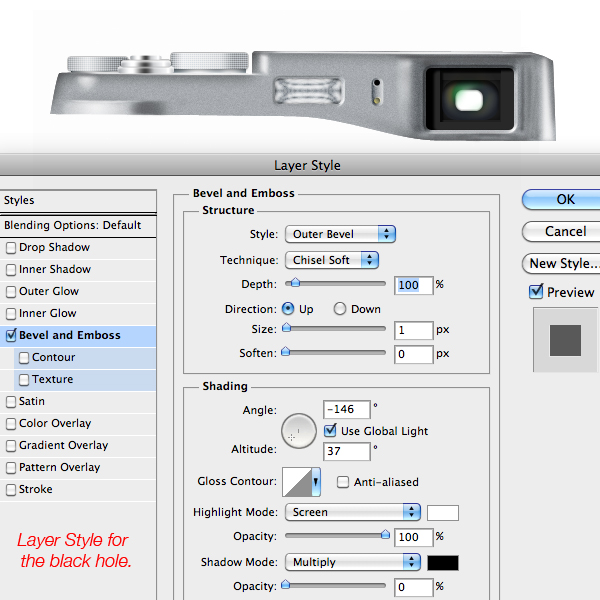Open the Gloss Contour picker arrow

coord(316,482)
